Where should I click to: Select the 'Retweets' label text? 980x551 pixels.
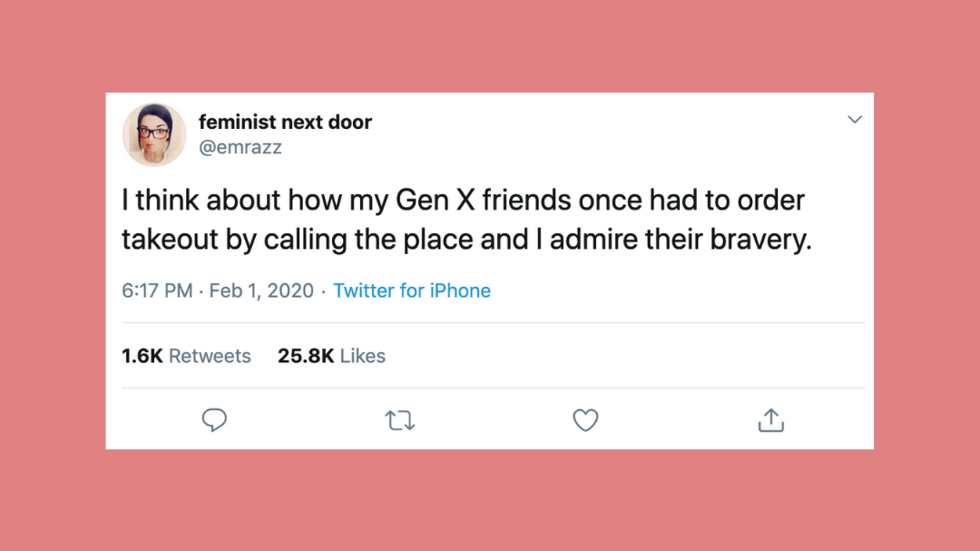coord(209,356)
